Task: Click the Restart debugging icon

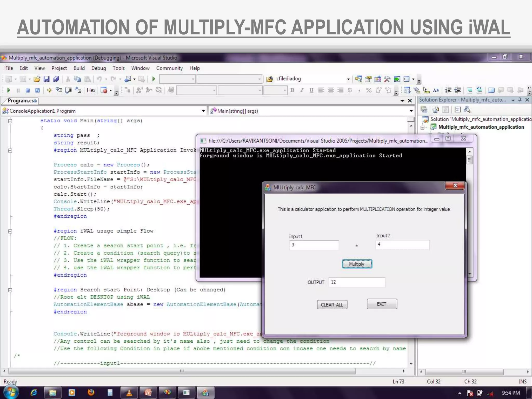Action: (37, 90)
